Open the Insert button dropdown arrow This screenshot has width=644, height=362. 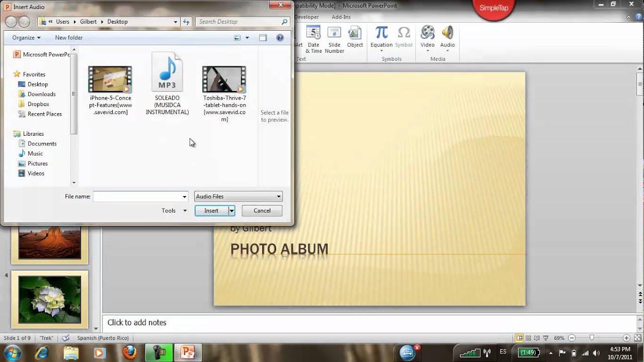click(x=231, y=211)
